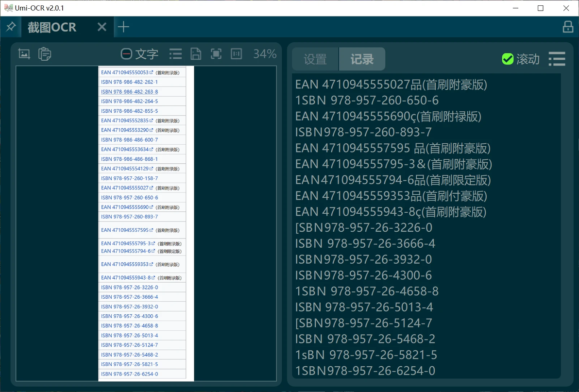Switch to the 记录 tab

click(362, 59)
